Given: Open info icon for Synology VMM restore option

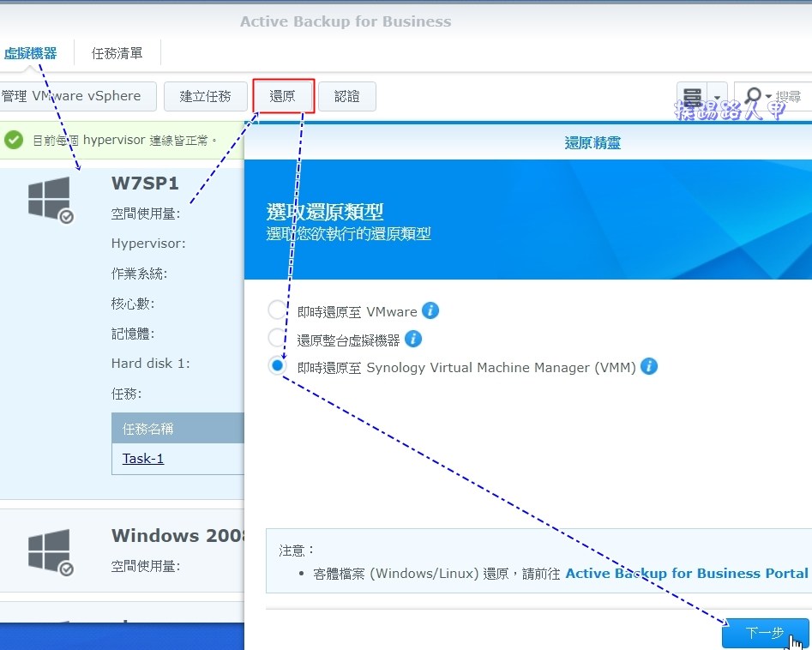Looking at the screenshot, I should click(649, 366).
